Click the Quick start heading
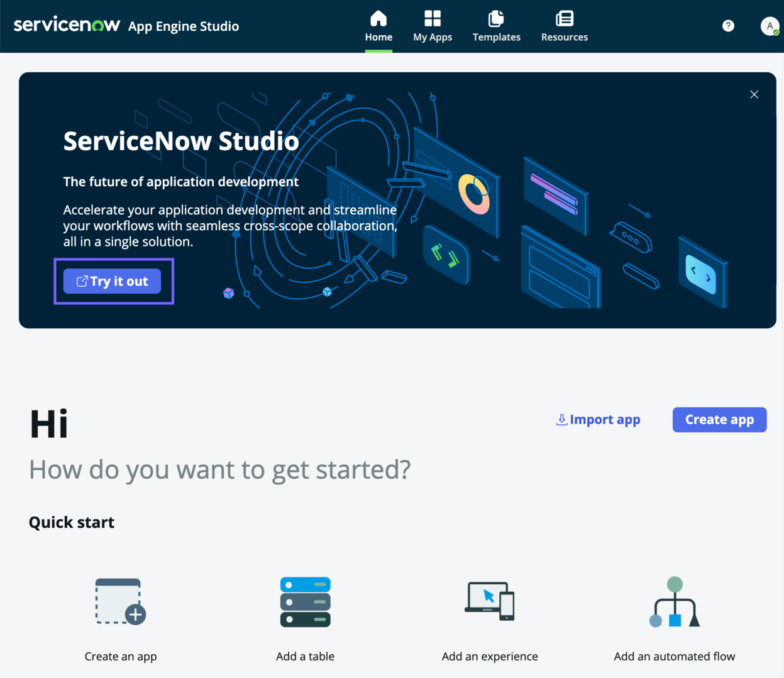This screenshot has width=784, height=678. pyautogui.click(x=72, y=522)
